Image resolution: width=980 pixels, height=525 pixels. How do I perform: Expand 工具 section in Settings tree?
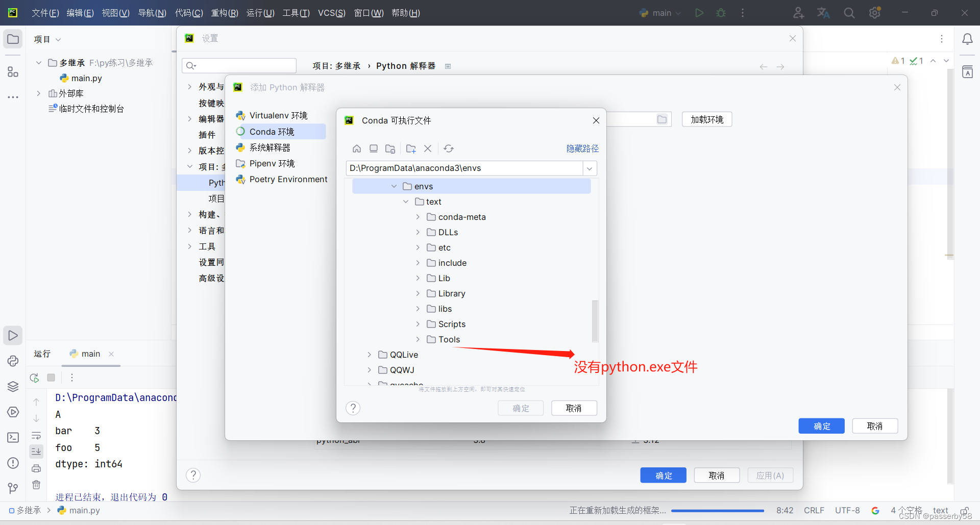[189, 246]
